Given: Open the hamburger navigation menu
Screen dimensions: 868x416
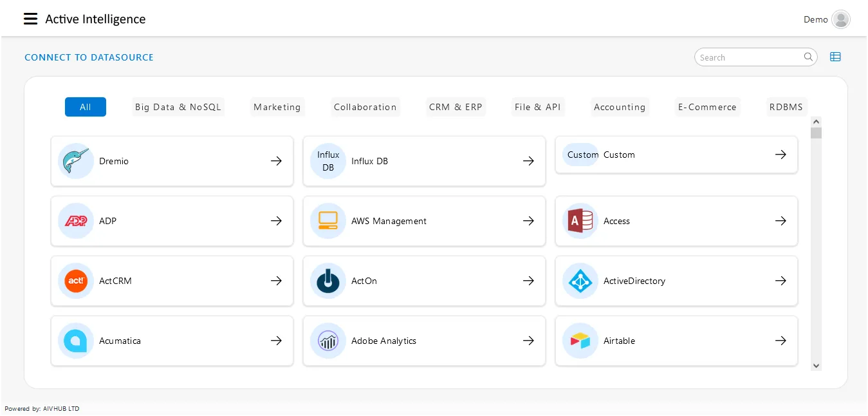Looking at the screenshot, I should (x=30, y=19).
